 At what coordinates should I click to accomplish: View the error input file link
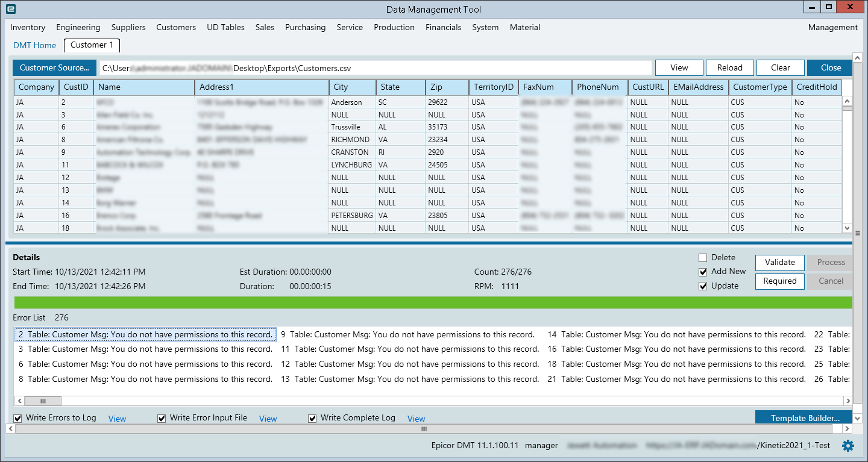click(x=268, y=419)
